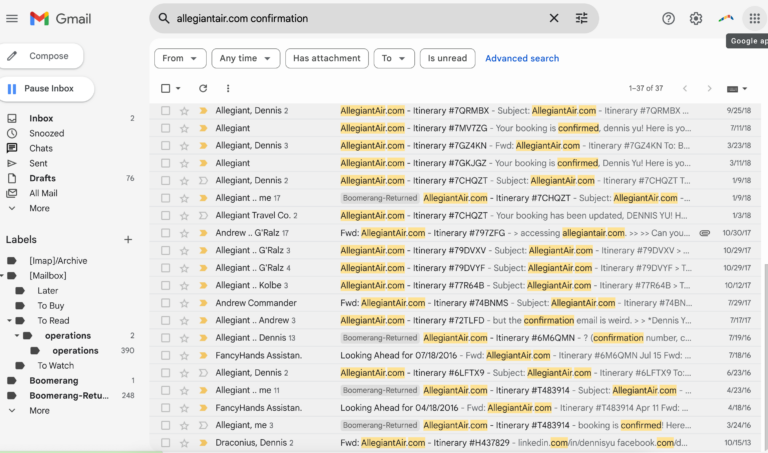Viewport: 768px width, 453px height.
Task: Open the Settings gear icon
Action: (x=696, y=18)
